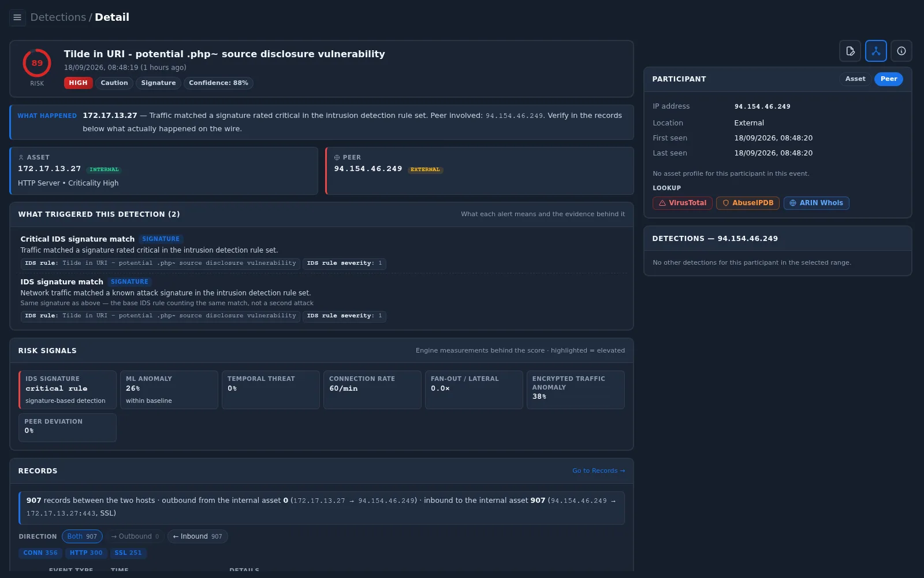This screenshot has width=924, height=578.
Task: Select the Both 907 direction filter
Action: point(82,536)
